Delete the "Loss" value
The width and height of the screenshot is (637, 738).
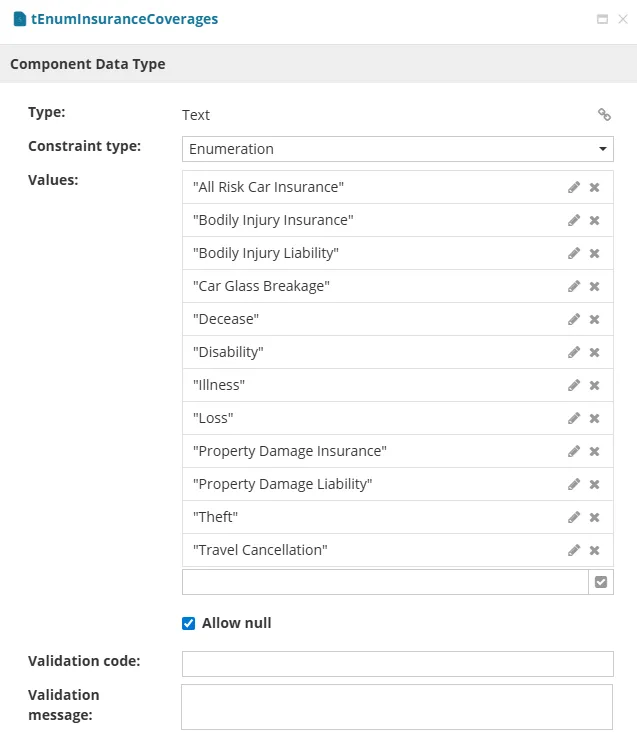coord(594,418)
